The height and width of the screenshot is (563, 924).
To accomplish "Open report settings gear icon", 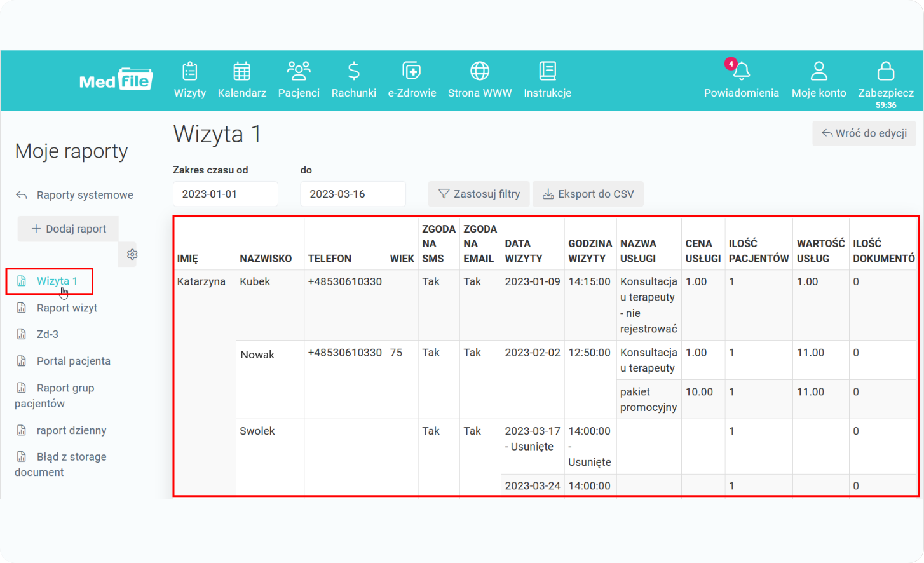I will 132,254.
